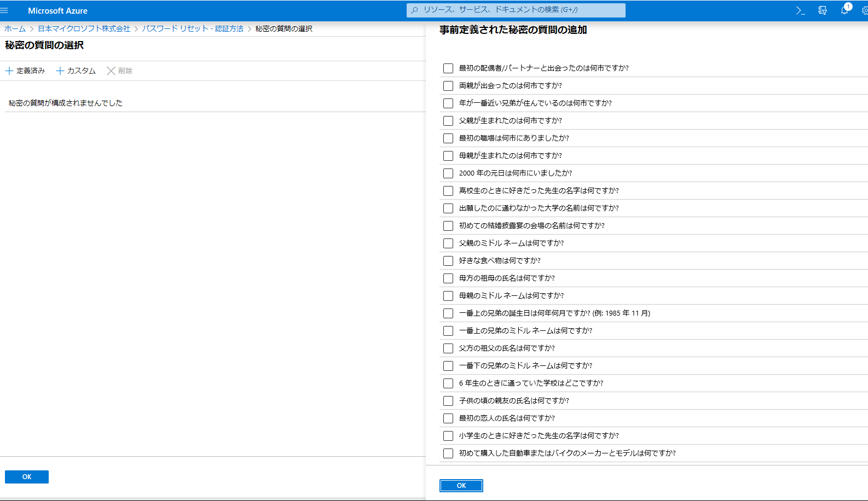This screenshot has width=868, height=501.
Task: Check 一番下の兄弟のミドル ネームは何ですか?
Action: [x=448, y=366]
